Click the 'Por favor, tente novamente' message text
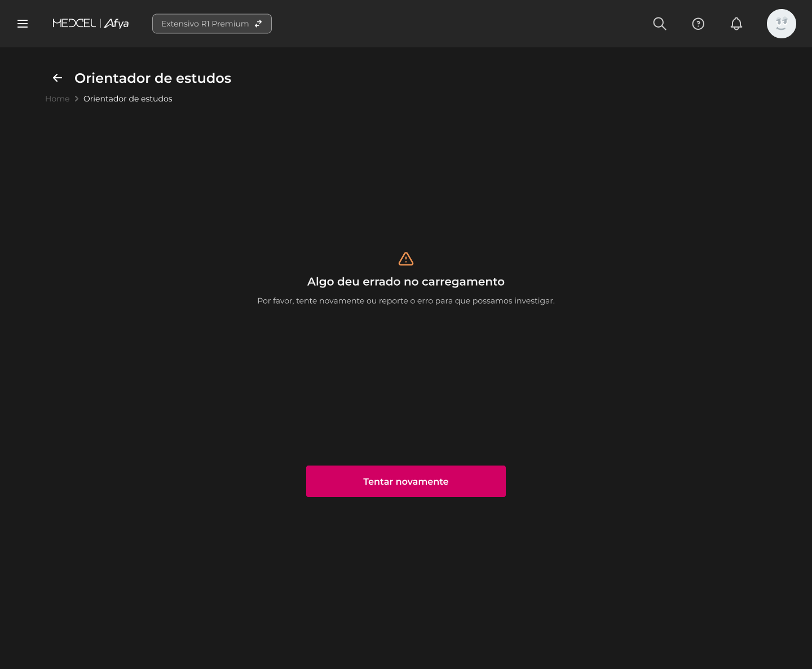 [x=406, y=301]
